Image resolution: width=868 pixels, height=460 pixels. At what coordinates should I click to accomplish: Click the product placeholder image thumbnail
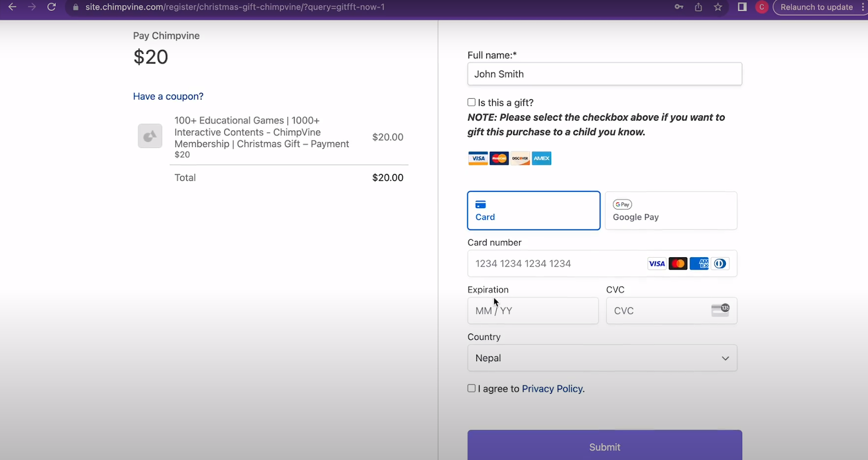click(x=150, y=136)
